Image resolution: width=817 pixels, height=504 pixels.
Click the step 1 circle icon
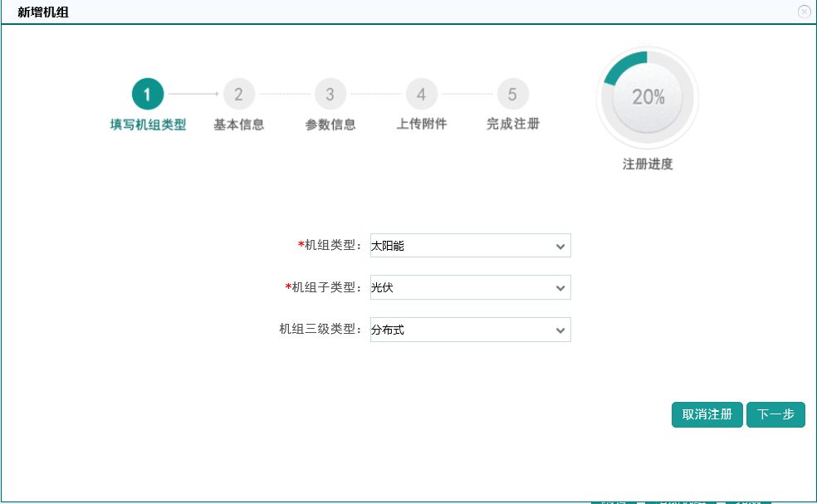(x=148, y=95)
